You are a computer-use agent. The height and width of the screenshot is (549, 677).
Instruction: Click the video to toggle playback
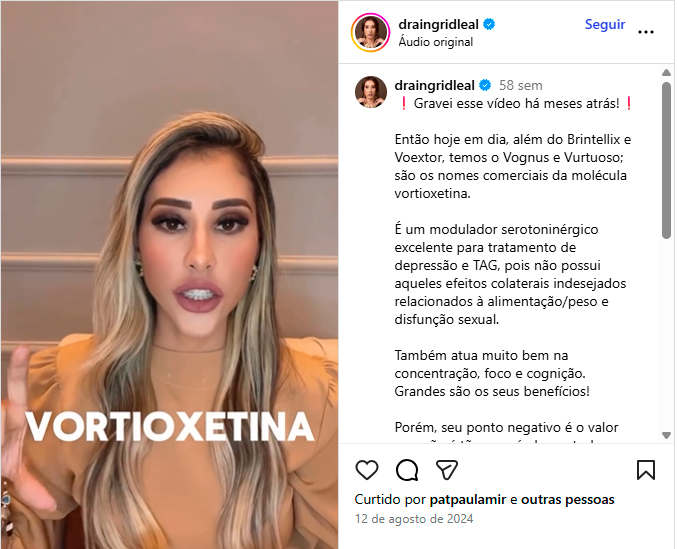169,274
